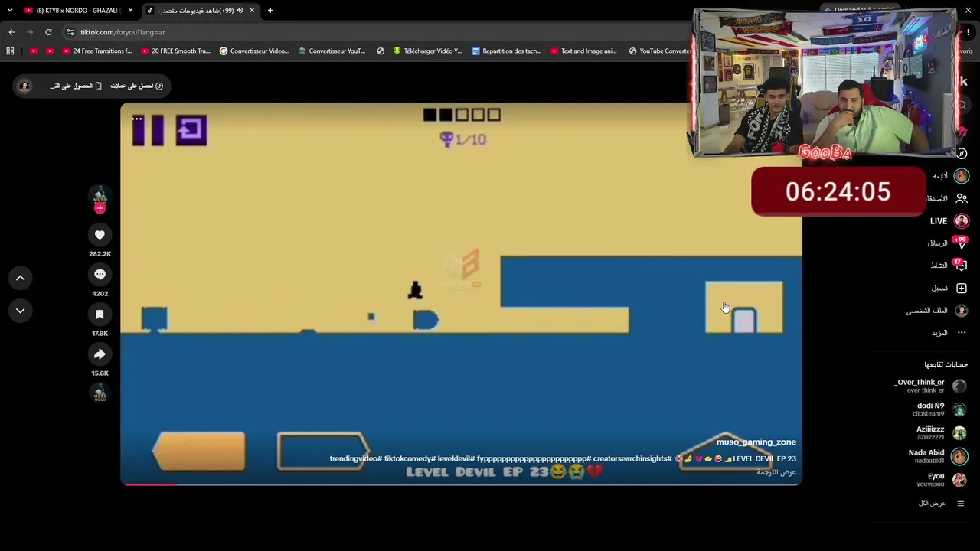Open the comments with 4202 count
Viewport: 980px width, 551px height.
(x=100, y=275)
